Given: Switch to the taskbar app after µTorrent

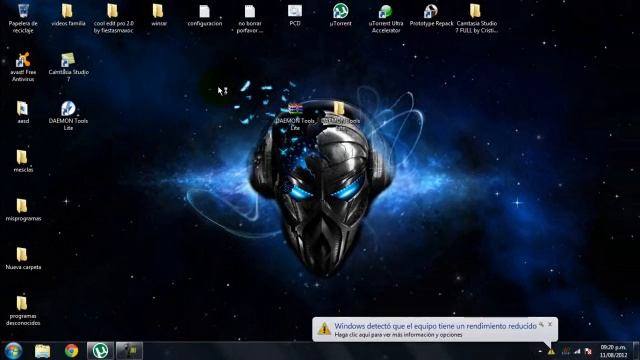Looking at the screenshot, I should point(129,351).
